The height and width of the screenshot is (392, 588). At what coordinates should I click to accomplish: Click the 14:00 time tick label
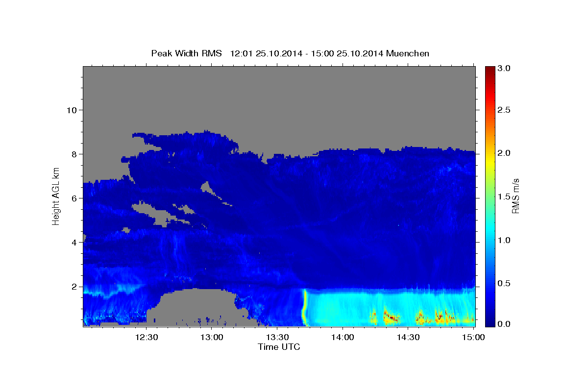tap(343, 338)
